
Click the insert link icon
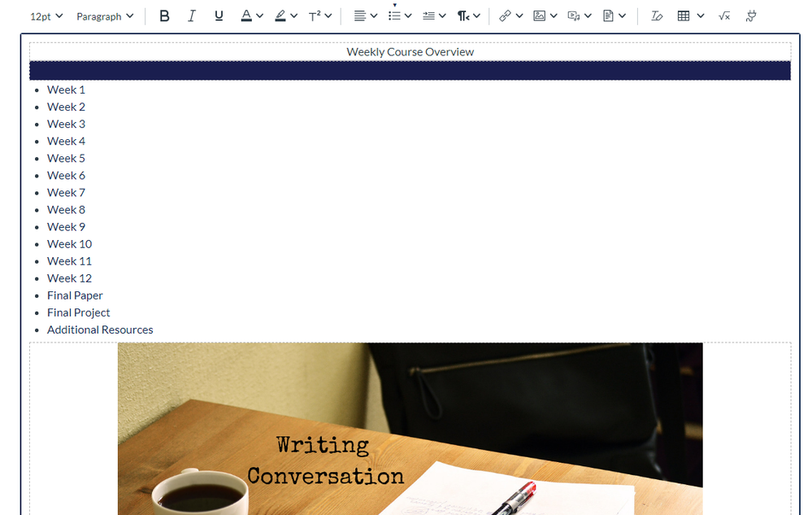[x=506, y=16]
